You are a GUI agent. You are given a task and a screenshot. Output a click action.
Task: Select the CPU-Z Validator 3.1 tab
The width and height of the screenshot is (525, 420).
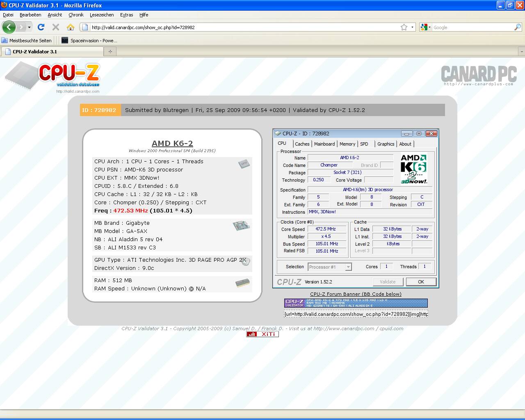click(x=52, y=52)
